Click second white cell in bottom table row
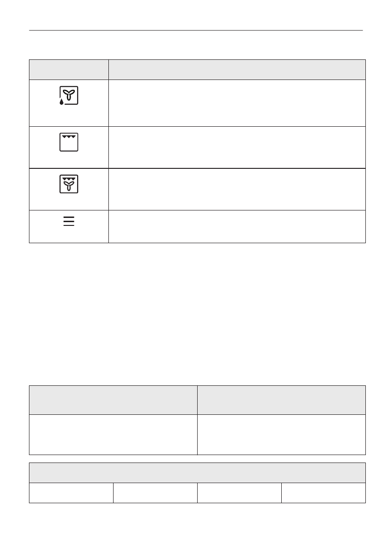The width and height of the screenshot is (392, 557). 155,493
